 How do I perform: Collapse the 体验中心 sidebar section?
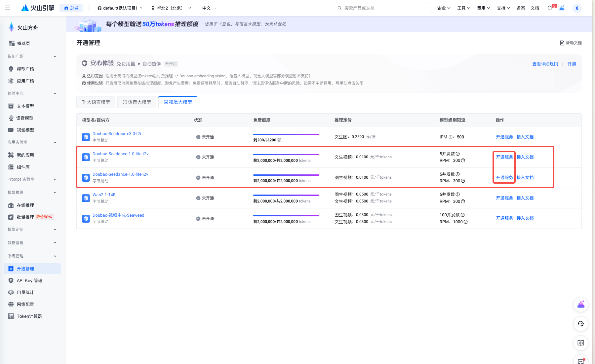tap(55, 93)
